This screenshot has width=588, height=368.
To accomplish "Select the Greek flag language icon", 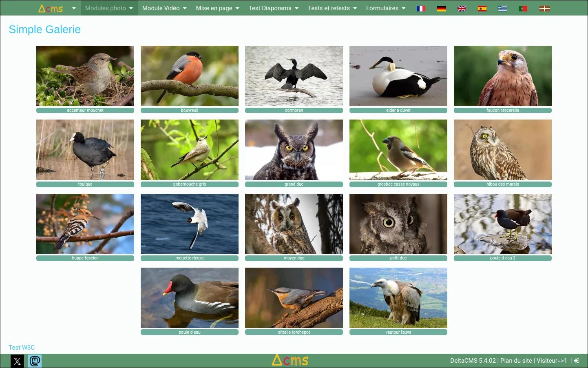I will [502, 8].
